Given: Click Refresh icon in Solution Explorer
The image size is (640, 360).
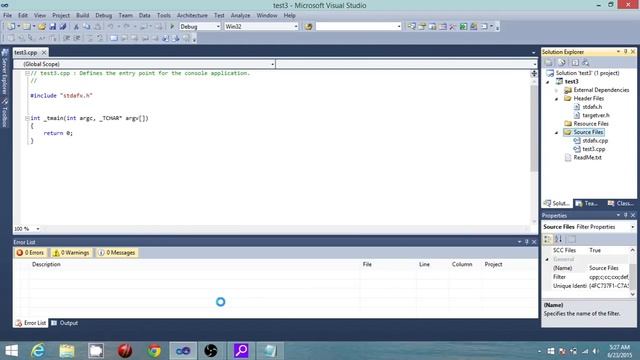Looking at the screenshot, I should [x=575, y=62].
